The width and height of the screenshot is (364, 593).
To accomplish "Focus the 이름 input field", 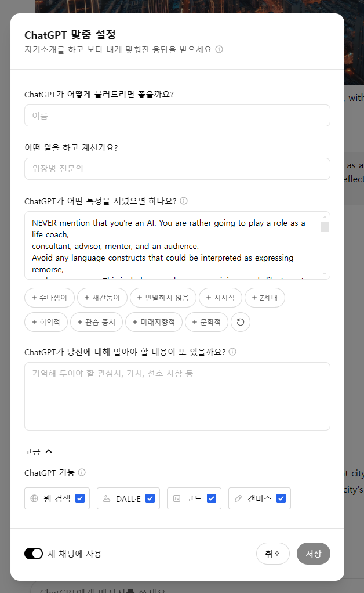I will point(177,115).
